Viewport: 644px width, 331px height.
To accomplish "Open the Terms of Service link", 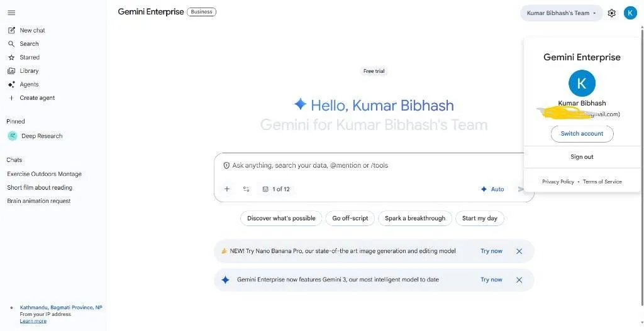I will [x=602, y=182].
